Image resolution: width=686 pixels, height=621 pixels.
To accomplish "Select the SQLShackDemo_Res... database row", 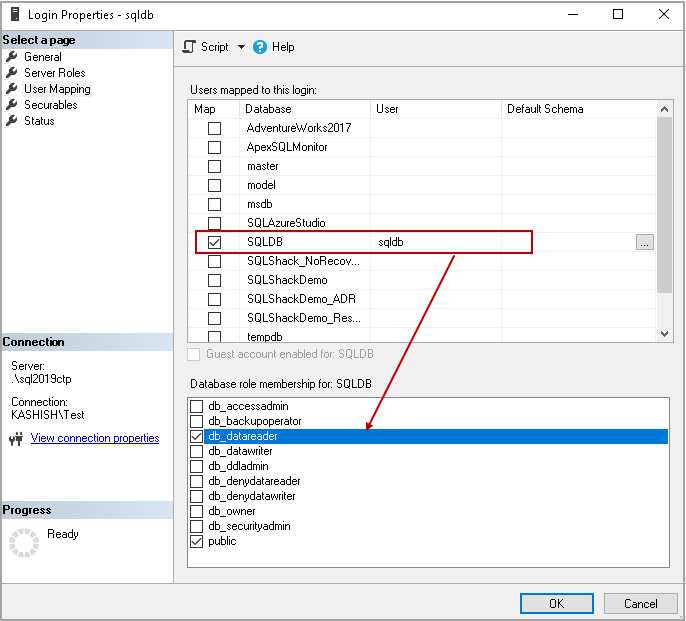I will point(422,318).
